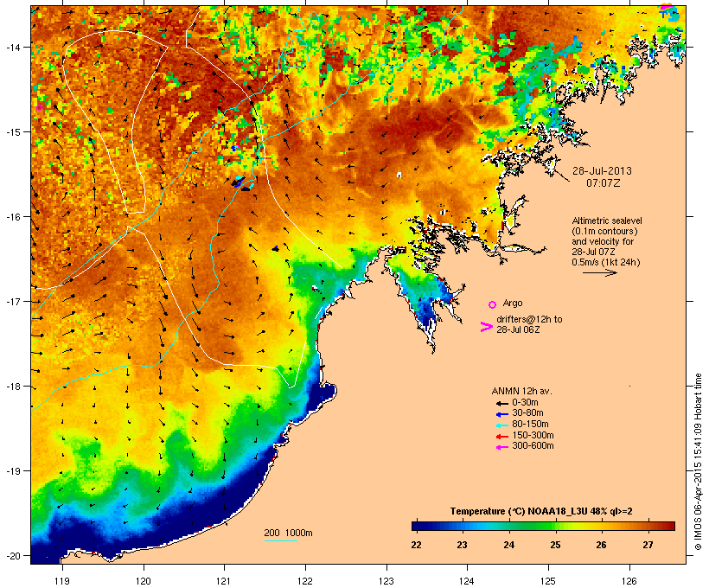
Task: Click the drifters@12h to label
Action: point(529,319)
